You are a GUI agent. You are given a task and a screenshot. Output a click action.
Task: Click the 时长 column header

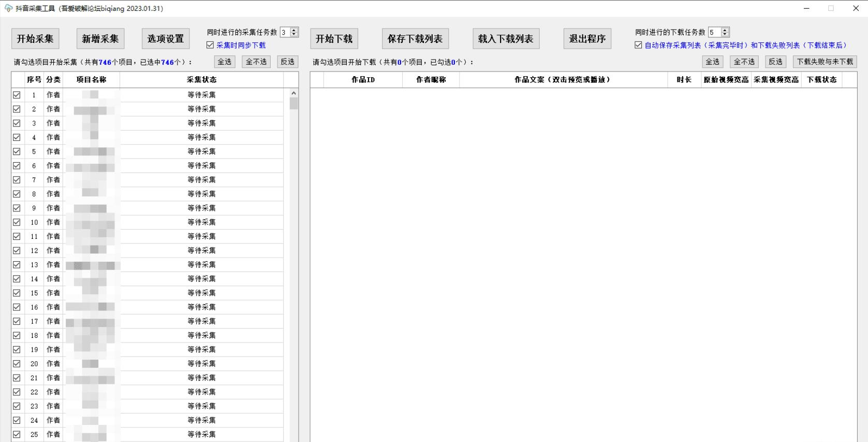tap(684, 80)
